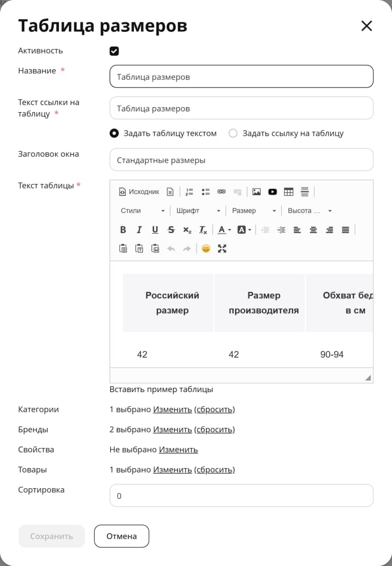Screen dimensions: 392x566
Task: Open the Размер size dropdown
Action: pos(254,211)
